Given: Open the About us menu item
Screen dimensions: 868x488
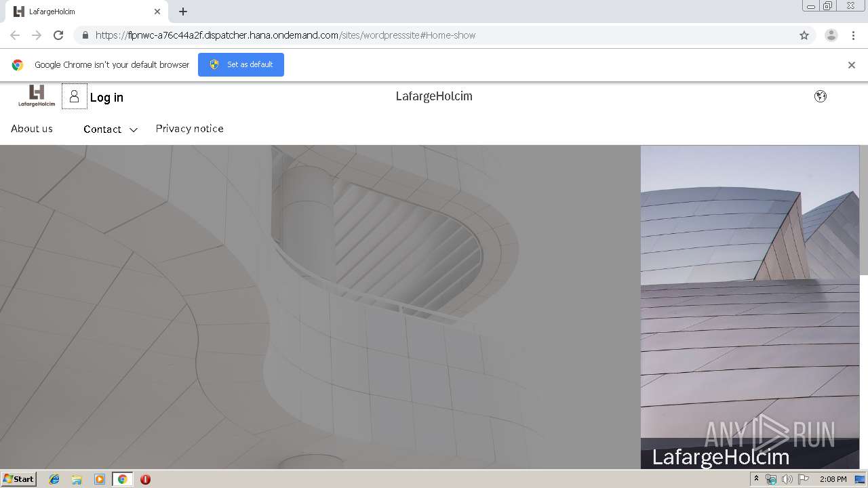Looking at the screenshot, I should coord(32,129).
